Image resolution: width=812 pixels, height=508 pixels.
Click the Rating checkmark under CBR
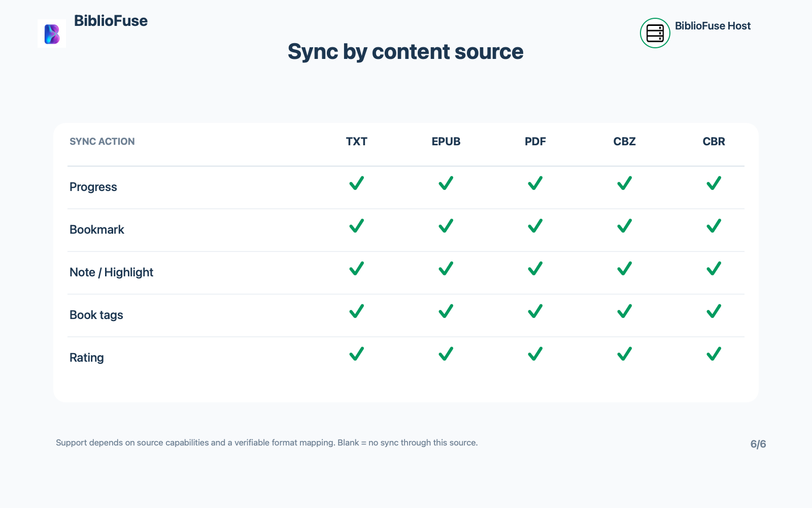click(x=714, y=354)
